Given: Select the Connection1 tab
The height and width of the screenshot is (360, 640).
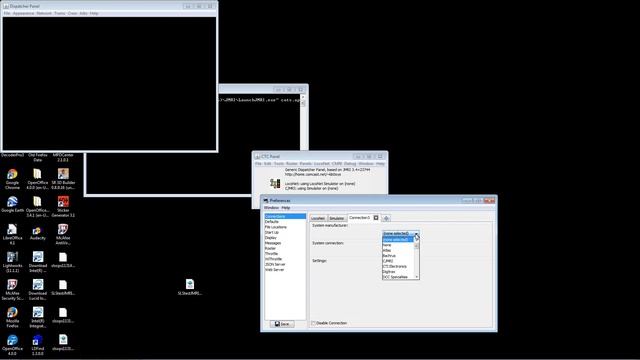Looking at the screenshot, I should (359, 218).
